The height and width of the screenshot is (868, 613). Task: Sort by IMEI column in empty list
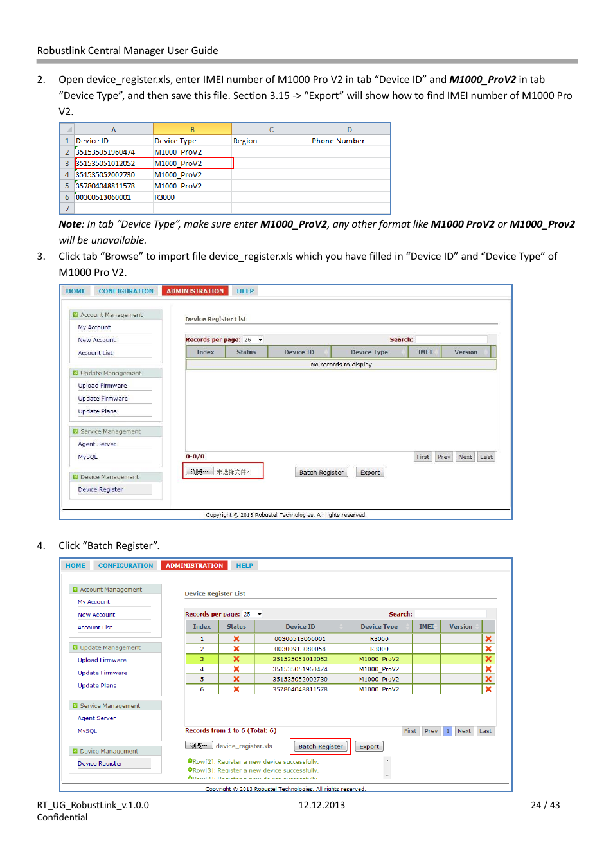click(x=425, y=352)
